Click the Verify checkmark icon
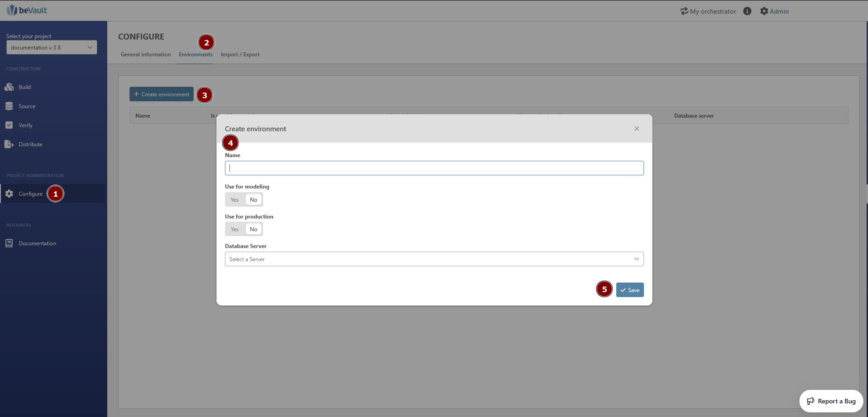This screenshot has width=868, height=417. tap(9, 125)
